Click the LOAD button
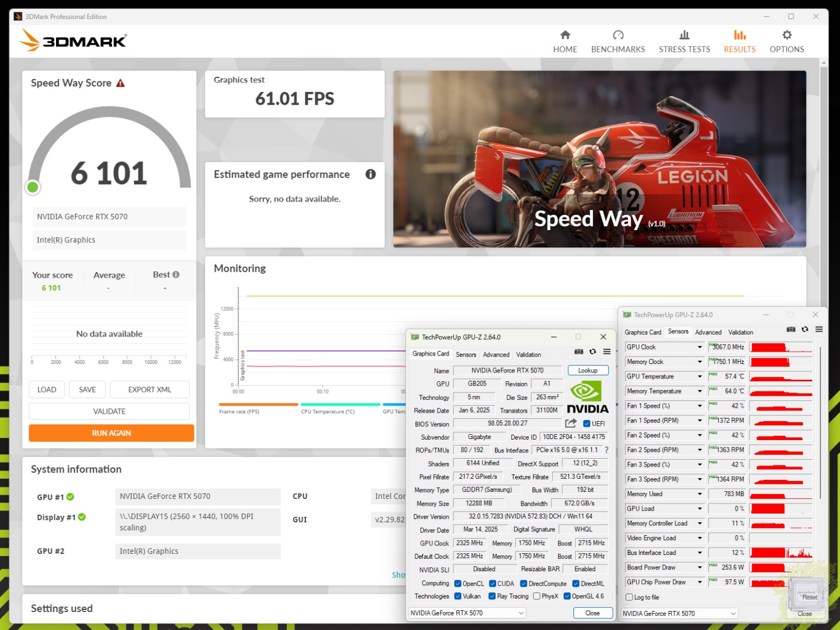The height and width of the screenshot is (630, 840). click(47, 390)
